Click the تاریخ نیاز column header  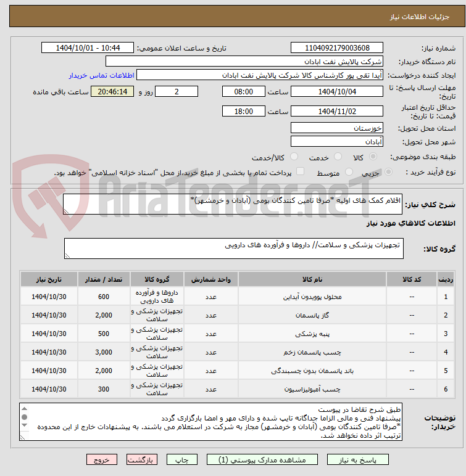point(49,279)
